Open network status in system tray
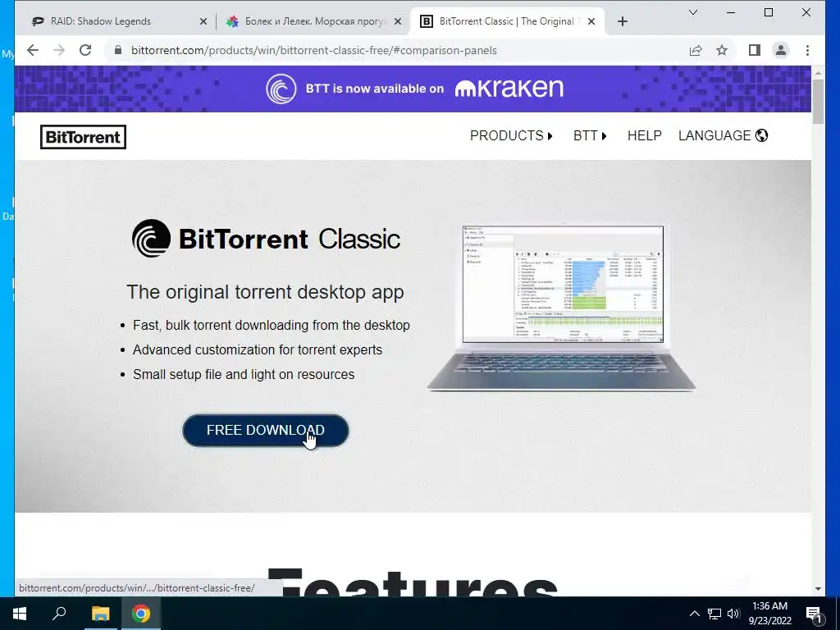840x630 pixels. click(x=714, y=614)
